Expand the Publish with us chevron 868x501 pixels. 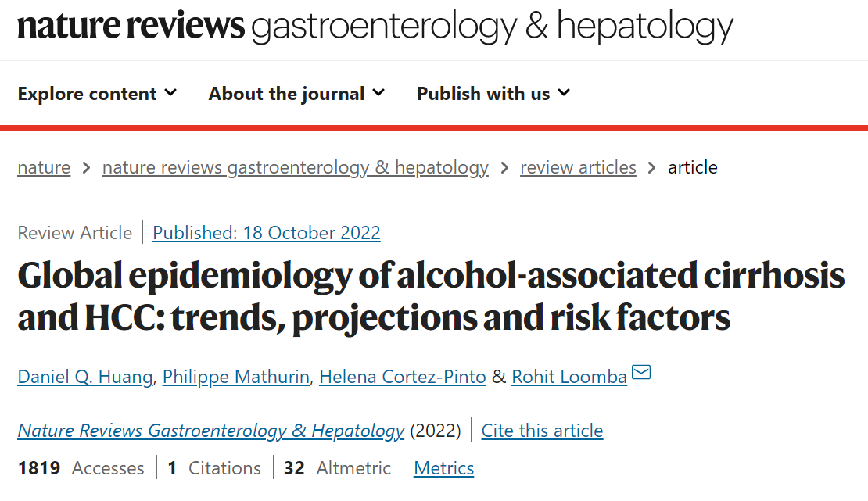564,93
